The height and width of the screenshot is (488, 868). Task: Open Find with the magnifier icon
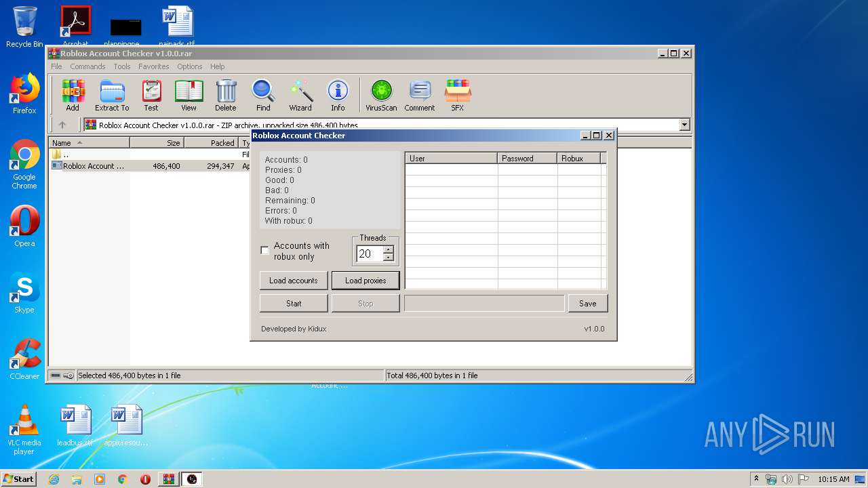point(263,96)
